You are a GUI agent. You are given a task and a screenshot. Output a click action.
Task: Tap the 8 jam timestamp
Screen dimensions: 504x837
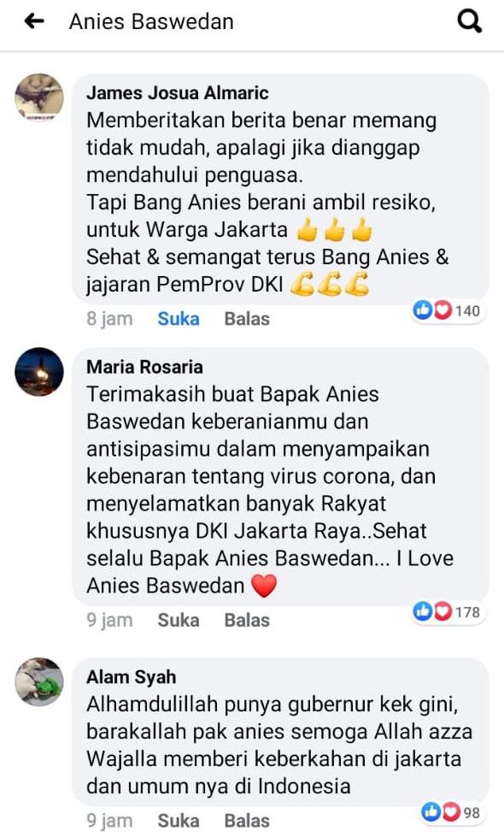110,319
